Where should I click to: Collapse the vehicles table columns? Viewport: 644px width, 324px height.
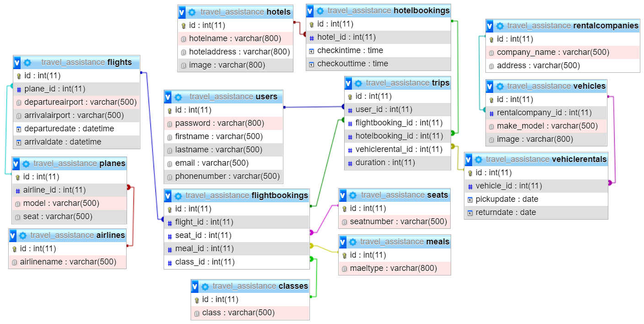tap(490, 86)
